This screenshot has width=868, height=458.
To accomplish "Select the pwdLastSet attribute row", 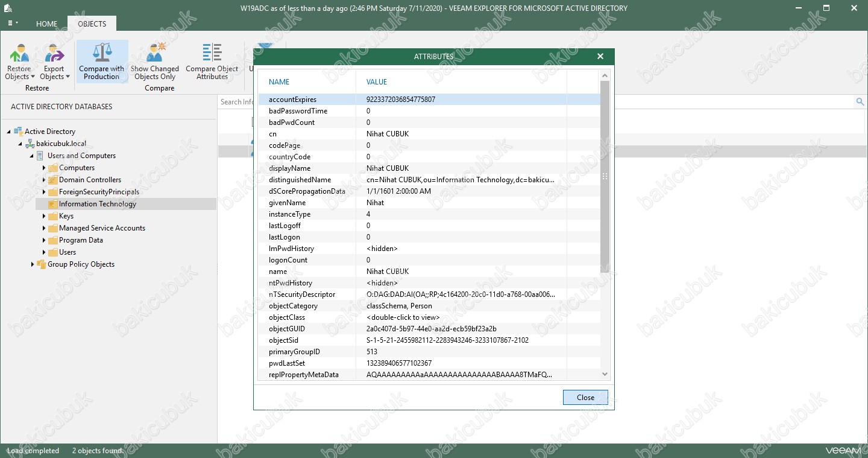I will [x=429, y=363].
